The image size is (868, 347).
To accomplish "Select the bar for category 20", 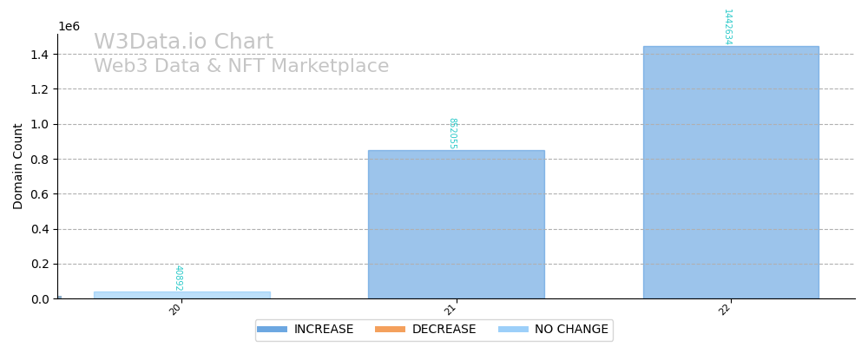I will click(x=181, y=295).
